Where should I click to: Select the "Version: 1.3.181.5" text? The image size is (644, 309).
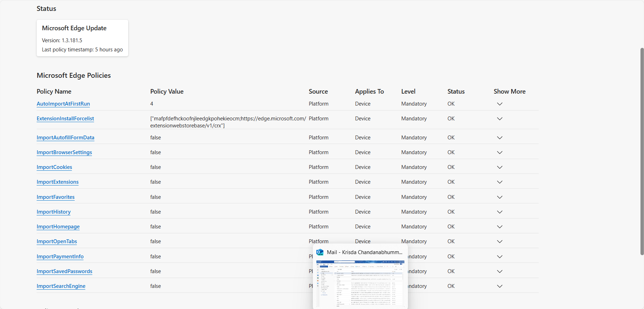(62, 40)
